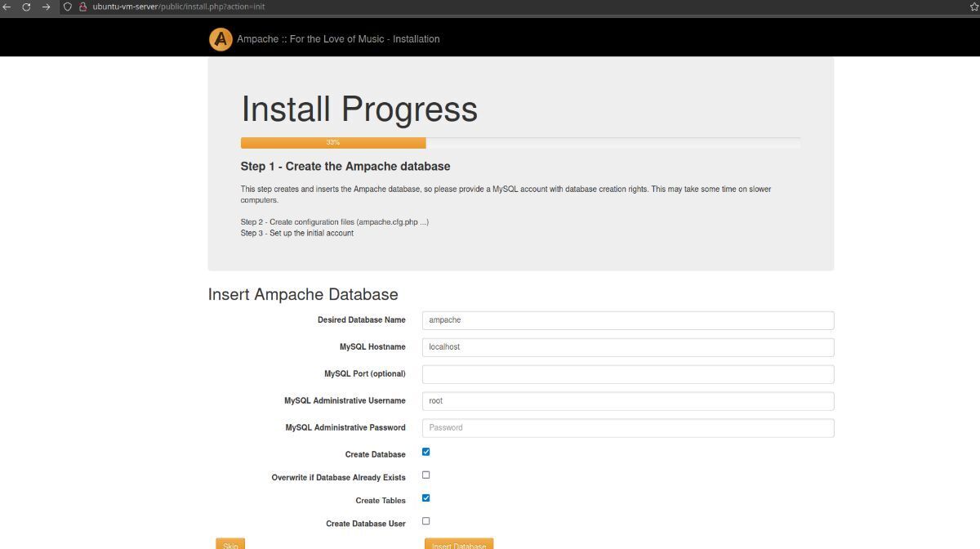Click "Overwrite if Database Already Exists" label
Screen dimensions: 980x549
[x=339, y=478]
